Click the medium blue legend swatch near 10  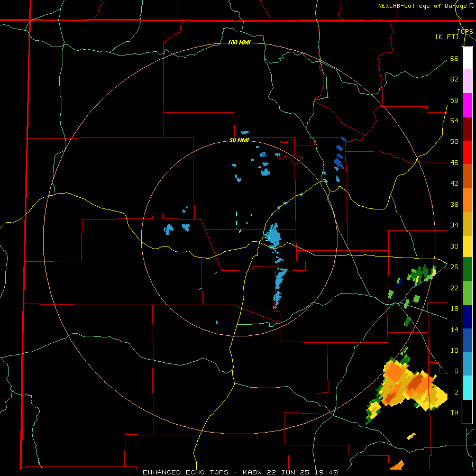[x=467, y=340]
